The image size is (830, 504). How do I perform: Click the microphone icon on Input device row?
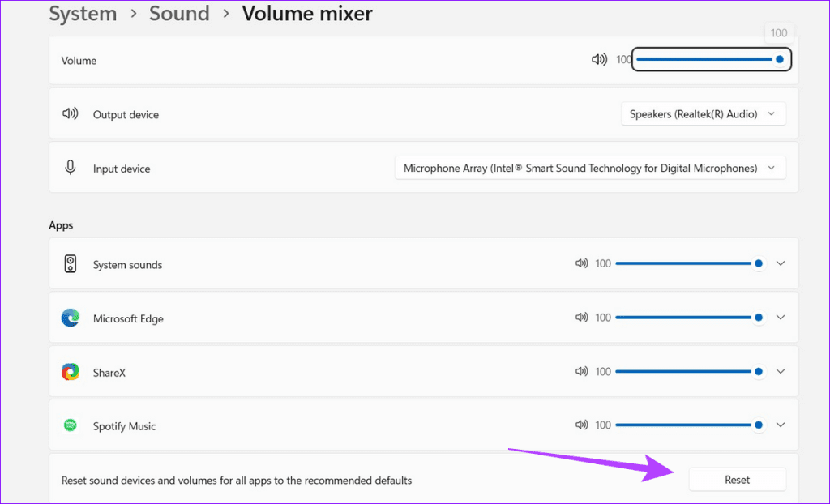pos(71,167)
